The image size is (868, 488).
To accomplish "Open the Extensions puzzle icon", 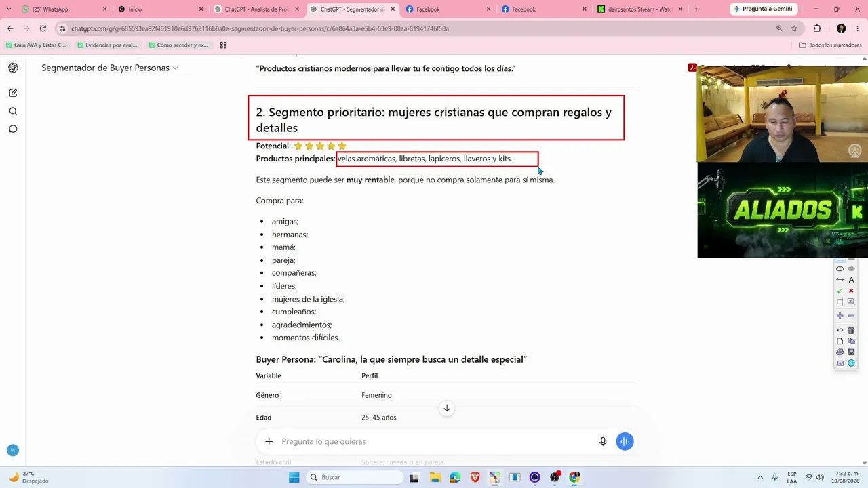I will [817, 28].
